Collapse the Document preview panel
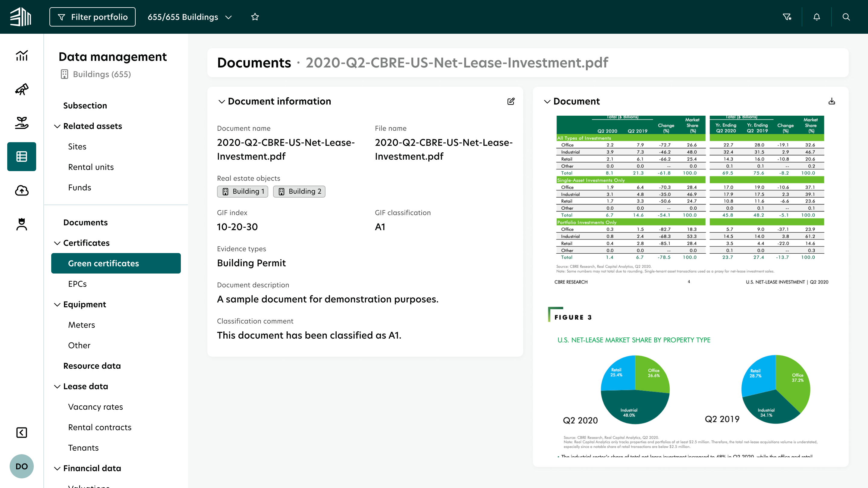The height and width of the screenshot is (488, 868). [x=547, y=102]
